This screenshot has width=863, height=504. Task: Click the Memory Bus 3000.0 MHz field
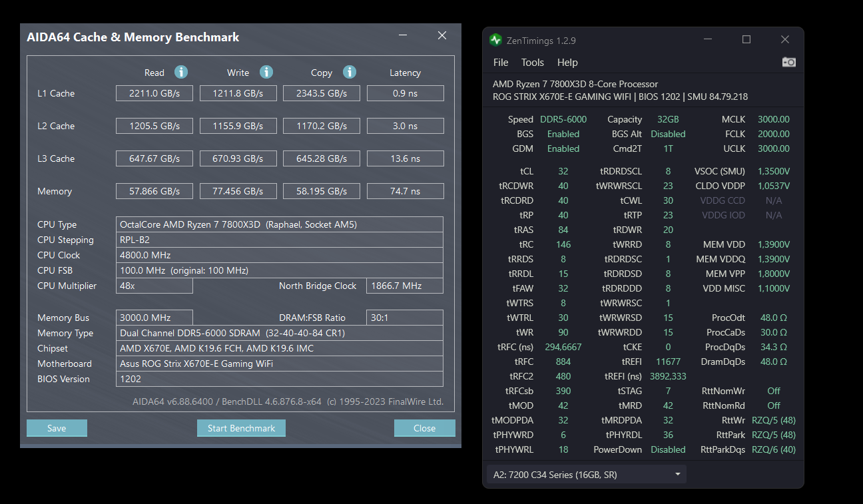point(154,318)
